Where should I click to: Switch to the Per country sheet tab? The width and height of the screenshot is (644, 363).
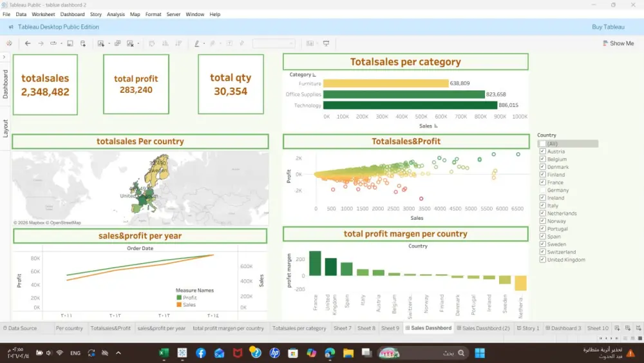[x=69, y=328]
